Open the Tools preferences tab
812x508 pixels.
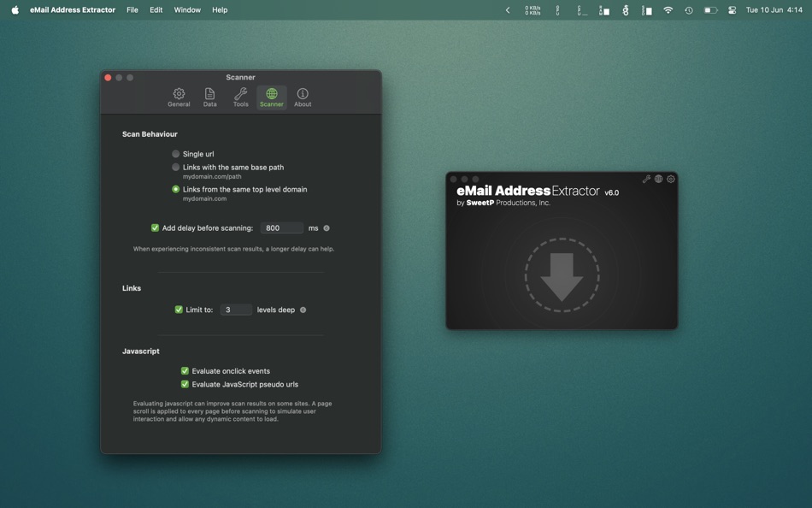click(x=241, y=97)
